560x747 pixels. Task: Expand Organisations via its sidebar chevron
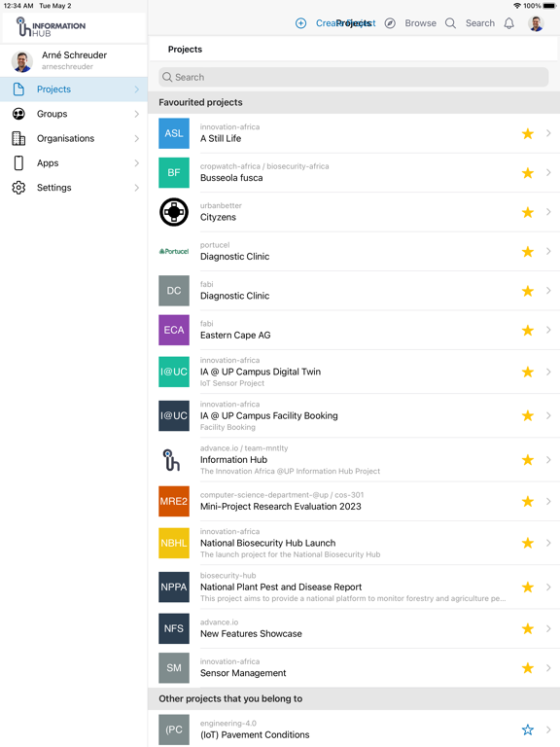point(137,138)
